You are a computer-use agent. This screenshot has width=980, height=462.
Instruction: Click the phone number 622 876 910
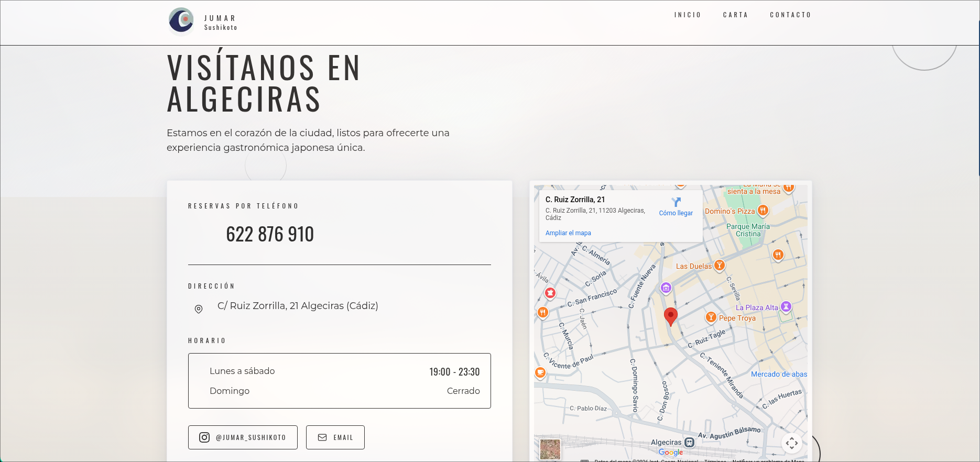click(270, 234)
